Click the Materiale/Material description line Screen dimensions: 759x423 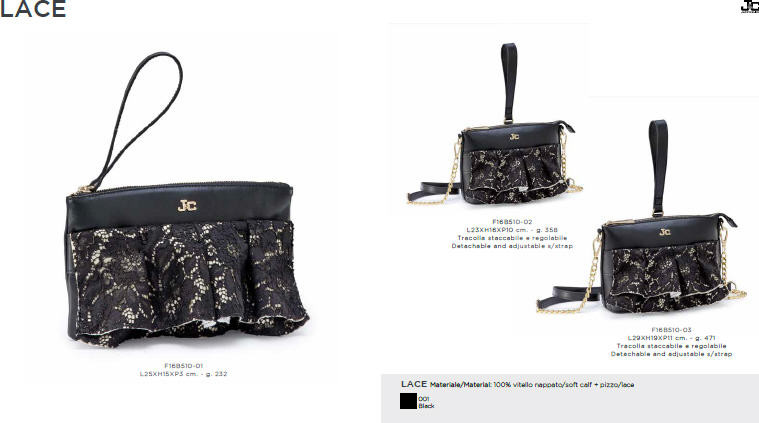517,384
